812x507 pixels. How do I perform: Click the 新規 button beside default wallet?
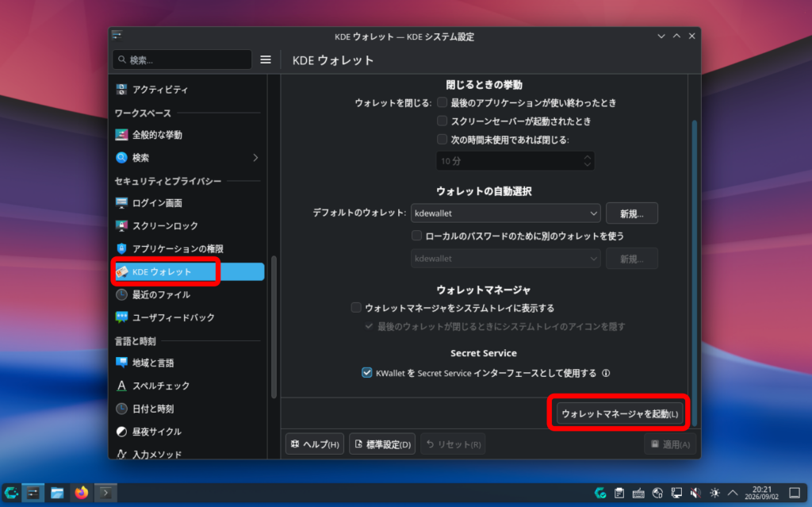coord(632,213)
